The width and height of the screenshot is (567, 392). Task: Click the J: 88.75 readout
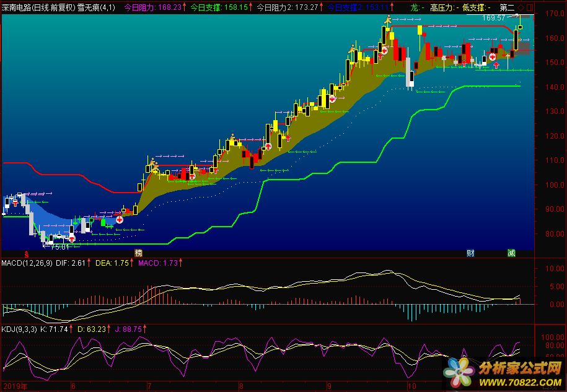[128, 329]
